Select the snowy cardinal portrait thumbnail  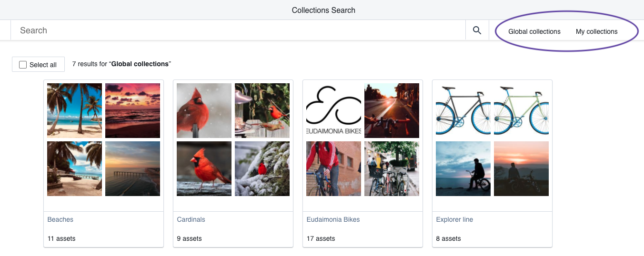pos(204,111)
